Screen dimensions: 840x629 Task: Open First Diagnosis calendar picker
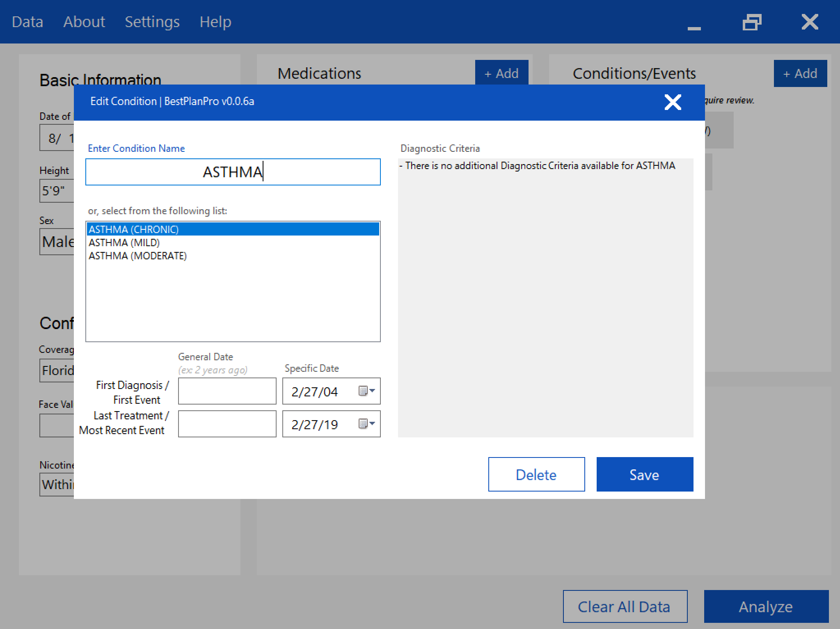(367, 391)
